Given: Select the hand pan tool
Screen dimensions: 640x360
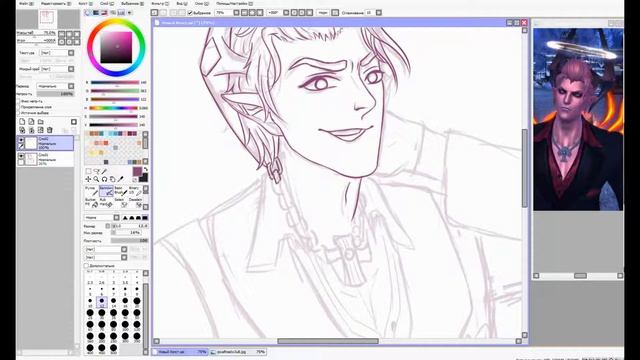Looking at the screenshot, I should point(113,179).
